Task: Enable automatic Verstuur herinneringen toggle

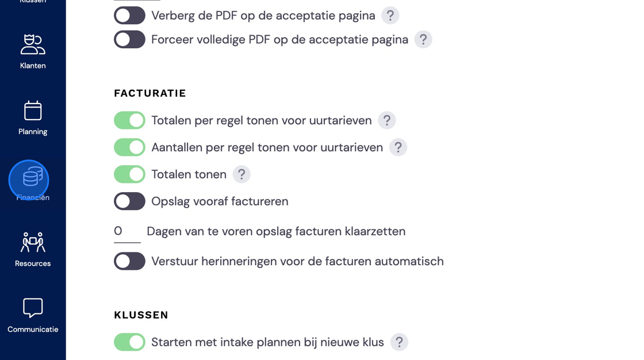Action: pyautogui.click(x=129, y=261)
